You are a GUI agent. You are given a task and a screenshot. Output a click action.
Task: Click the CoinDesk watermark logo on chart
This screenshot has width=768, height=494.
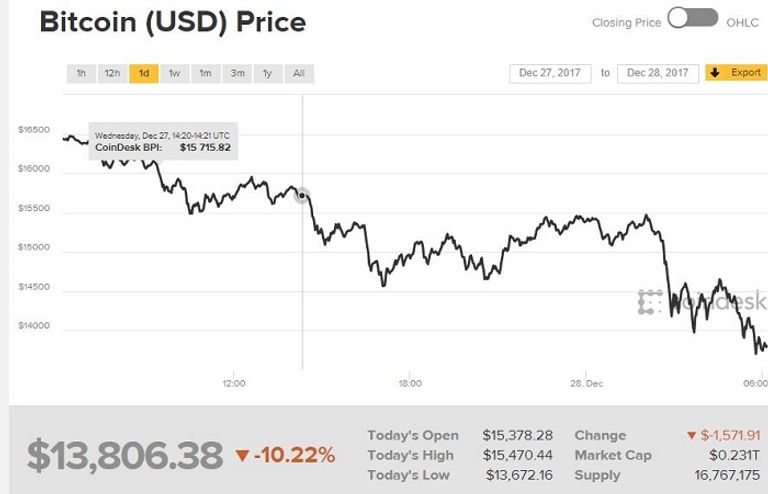pyautogui.click(x=650, y=301)
